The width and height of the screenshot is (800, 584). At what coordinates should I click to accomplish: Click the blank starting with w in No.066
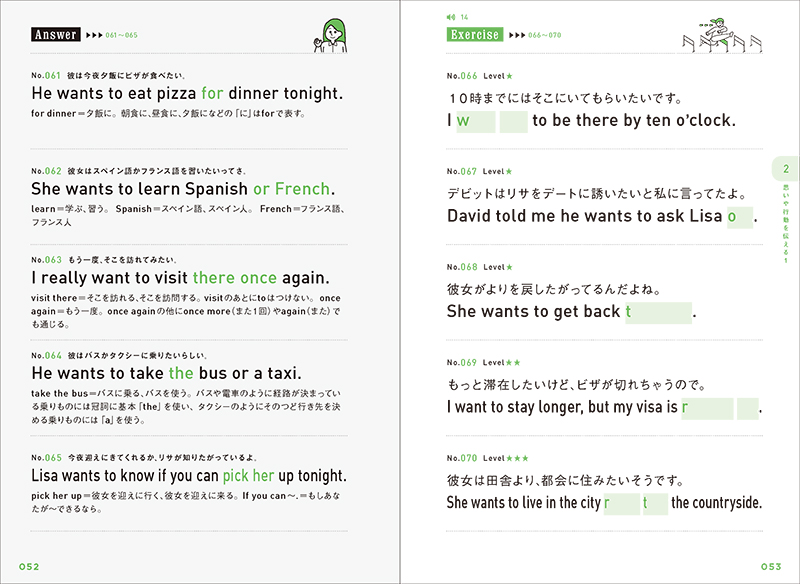[x=476, y=121]
